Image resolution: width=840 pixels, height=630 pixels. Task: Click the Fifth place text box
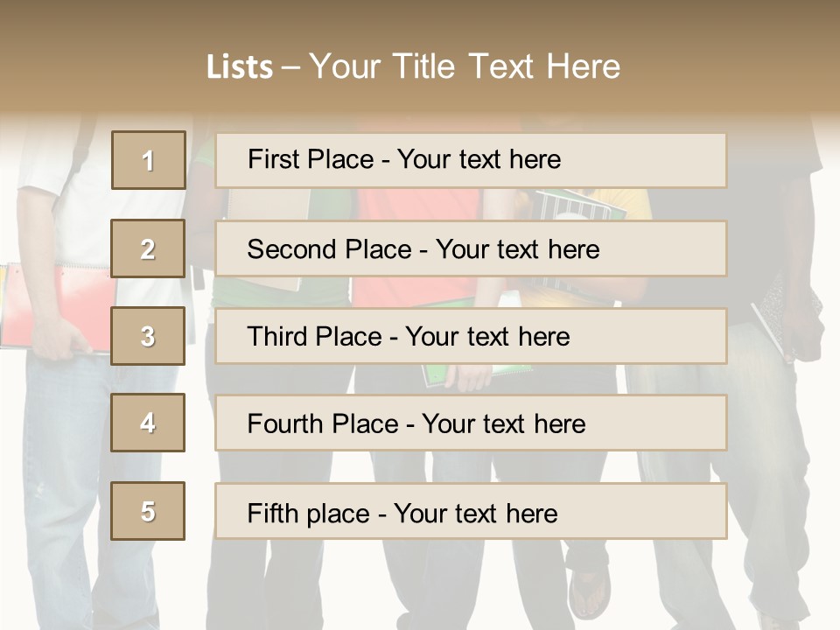471,511
